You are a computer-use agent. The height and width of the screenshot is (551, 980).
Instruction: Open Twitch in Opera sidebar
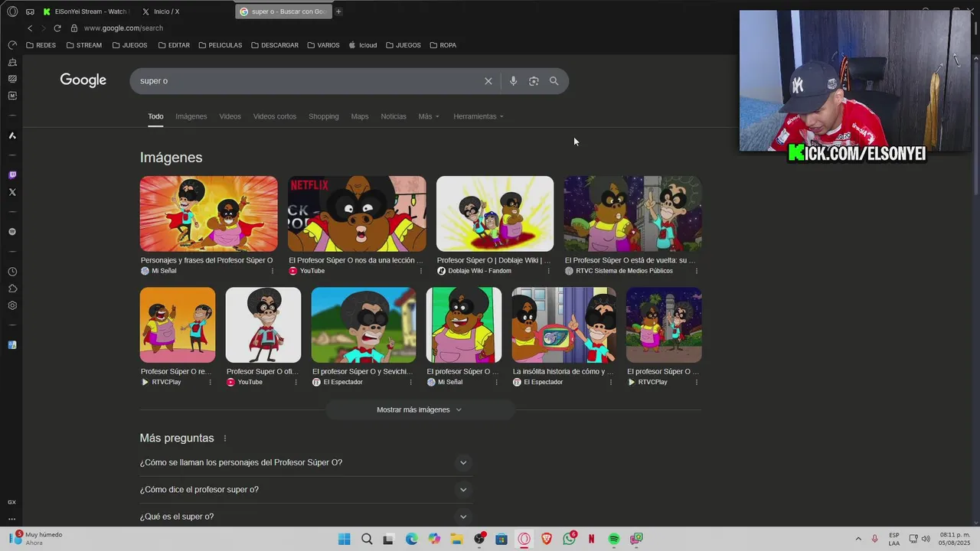pos(12,175)
